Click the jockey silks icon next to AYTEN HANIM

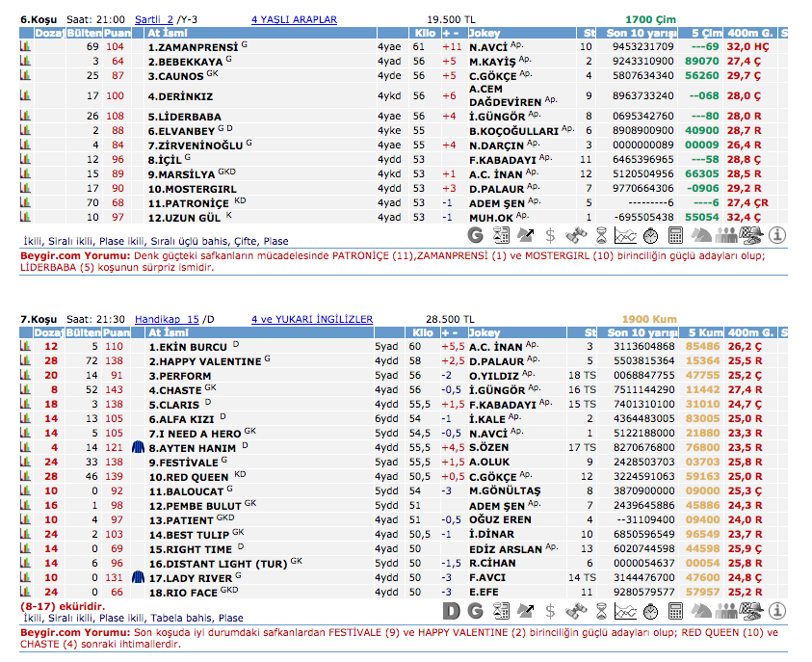click(138, 448)
